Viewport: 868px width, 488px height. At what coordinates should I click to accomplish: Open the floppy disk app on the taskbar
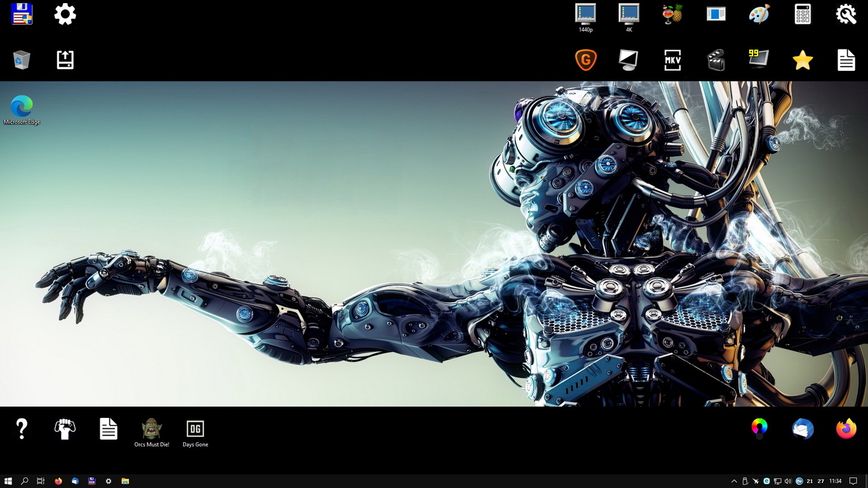[92, 481]
